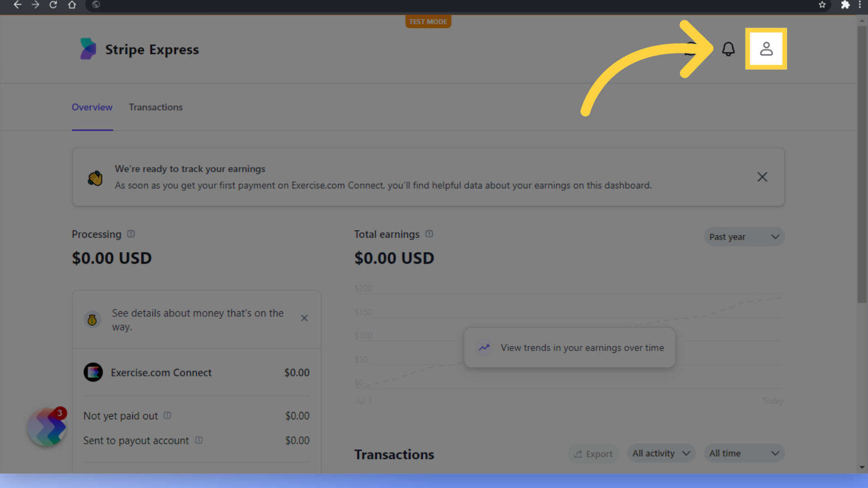Expand the Past year earnings dropdown

coord(743,236)
